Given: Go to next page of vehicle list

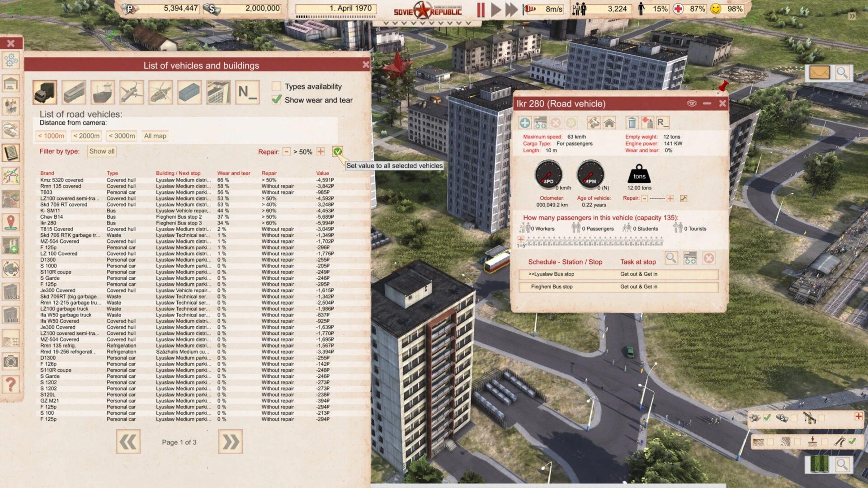Looking at the screenshot, I should (x=230, y=441).
